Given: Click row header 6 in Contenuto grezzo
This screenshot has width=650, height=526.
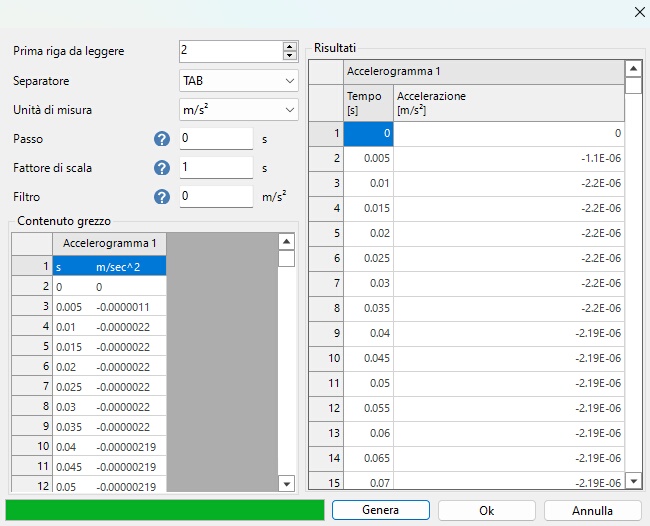Looking at the screenshot, I should coord(32,366).
